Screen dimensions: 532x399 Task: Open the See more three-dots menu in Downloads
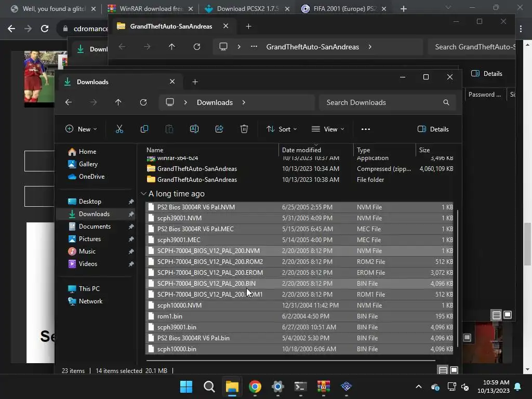(365, 129)
